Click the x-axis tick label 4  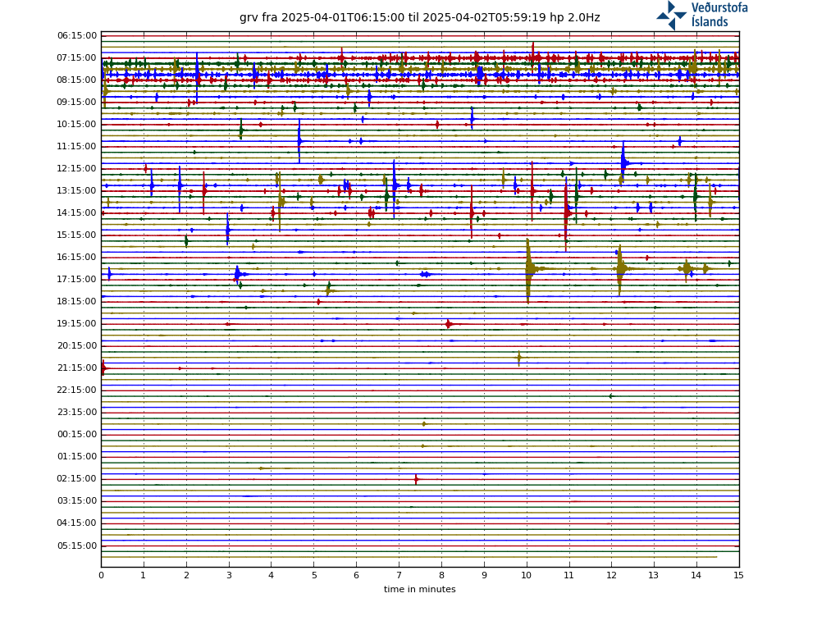[271, 575]
